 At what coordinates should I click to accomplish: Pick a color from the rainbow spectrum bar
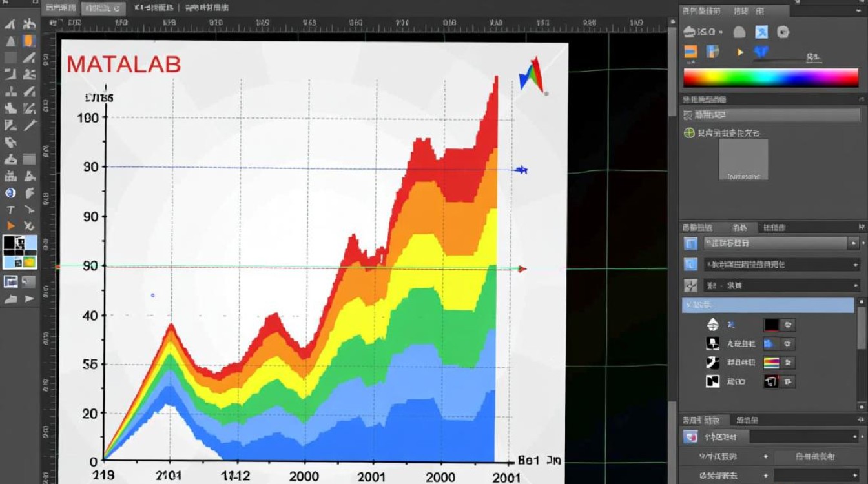coord(771,77)
